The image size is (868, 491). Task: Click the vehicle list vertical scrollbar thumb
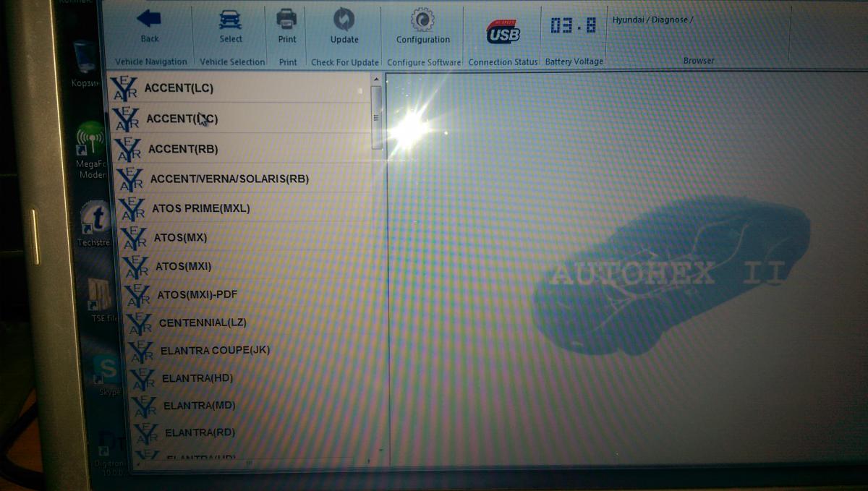point(377,117)
